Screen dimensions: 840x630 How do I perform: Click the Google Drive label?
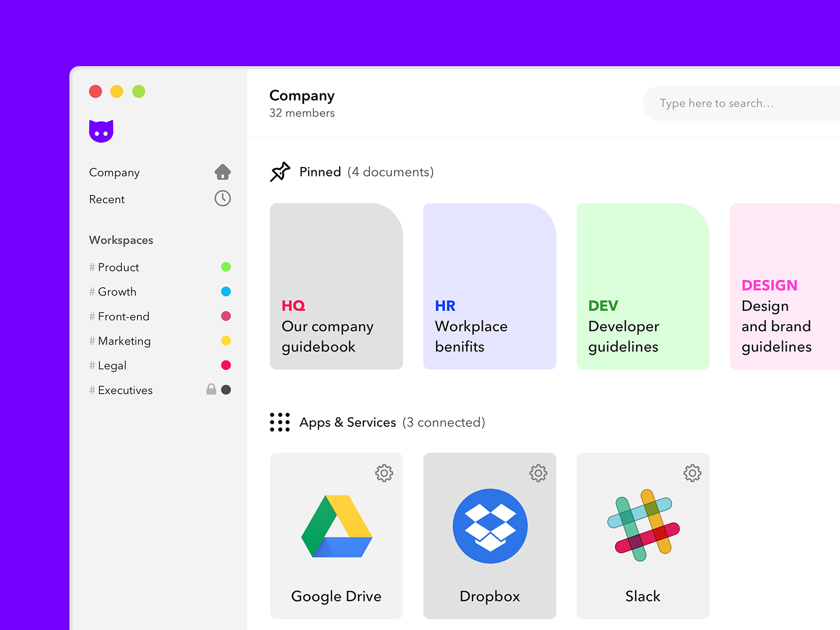click(337, 596)
